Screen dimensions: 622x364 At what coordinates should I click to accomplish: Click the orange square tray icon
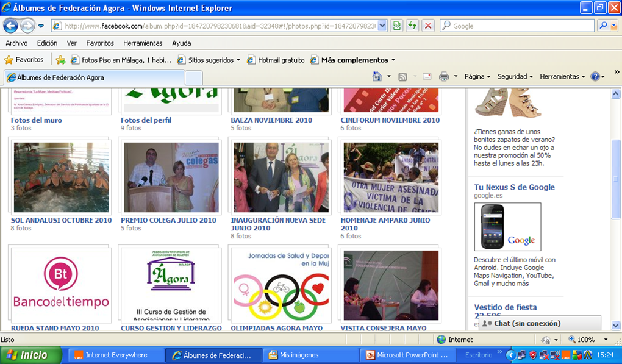click(x=565, y=355)
